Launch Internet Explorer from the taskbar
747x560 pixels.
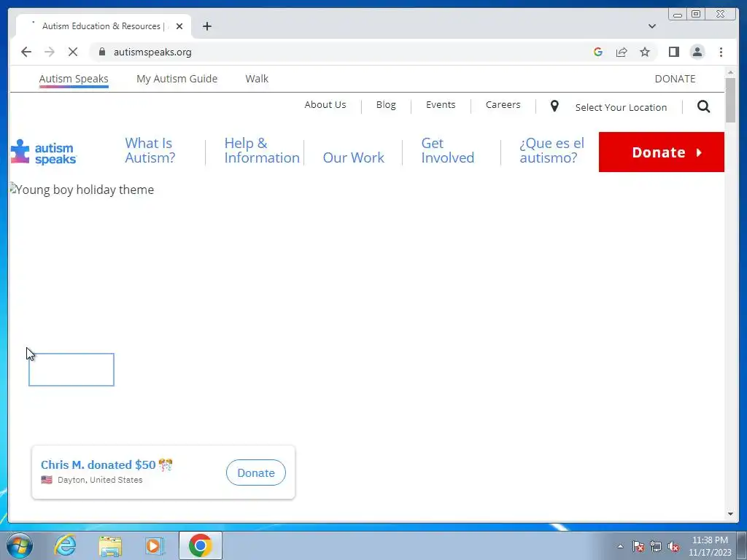click(65, 545)
